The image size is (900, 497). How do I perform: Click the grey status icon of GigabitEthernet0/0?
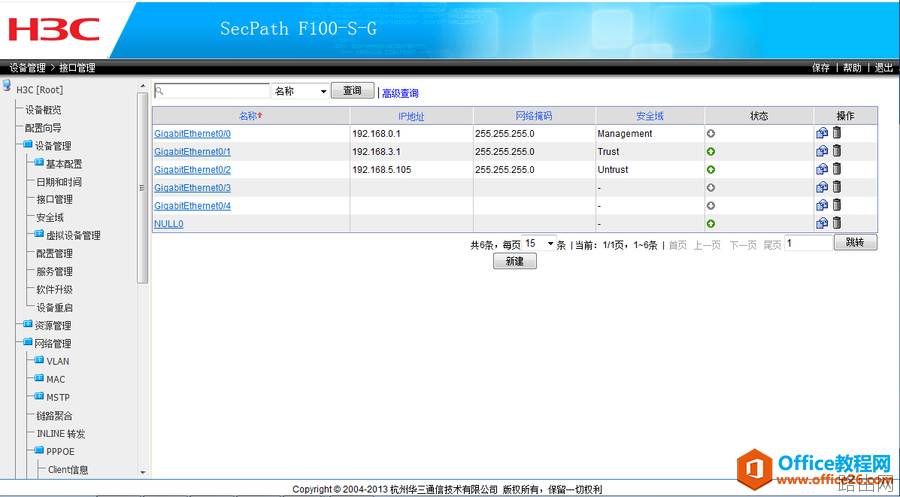point(711,134)
